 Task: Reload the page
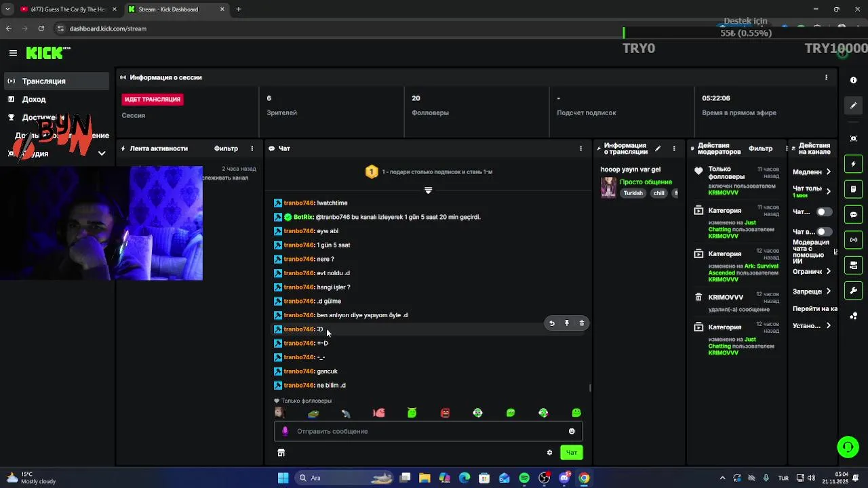(41, 28)
